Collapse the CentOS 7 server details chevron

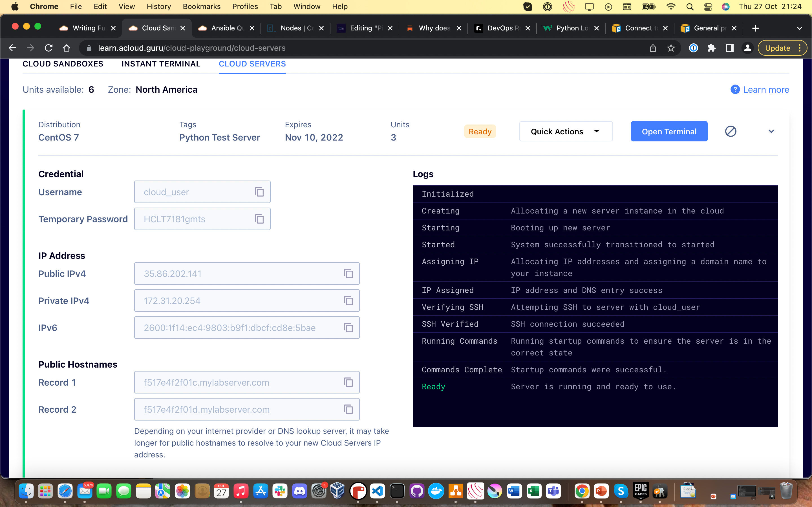771,132
